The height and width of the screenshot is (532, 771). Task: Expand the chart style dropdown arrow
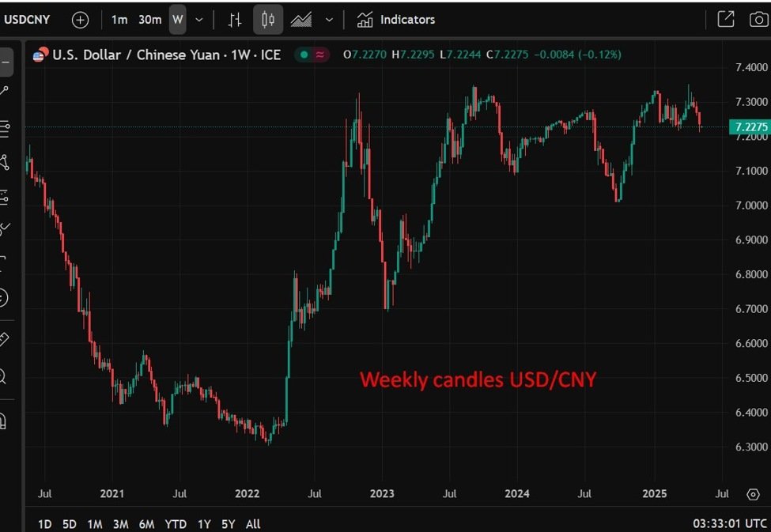329,20
